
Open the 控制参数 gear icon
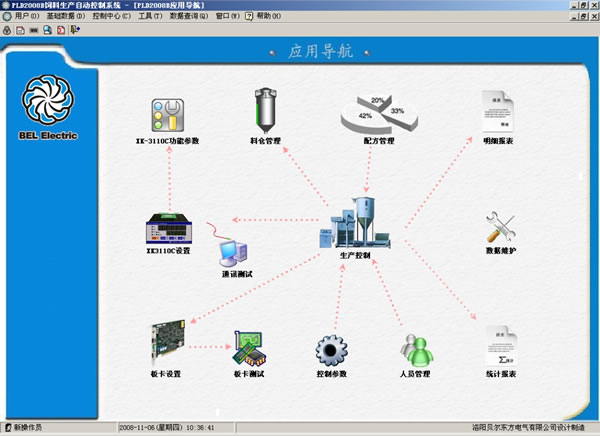331,350
